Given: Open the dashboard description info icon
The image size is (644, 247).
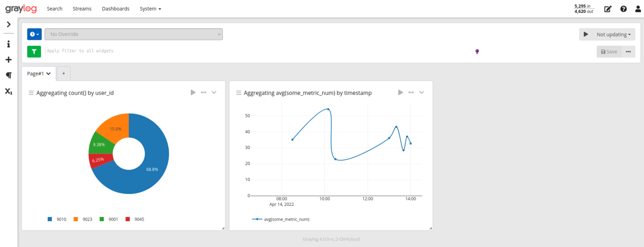Looking at the screenshot, I should [8, 44].
